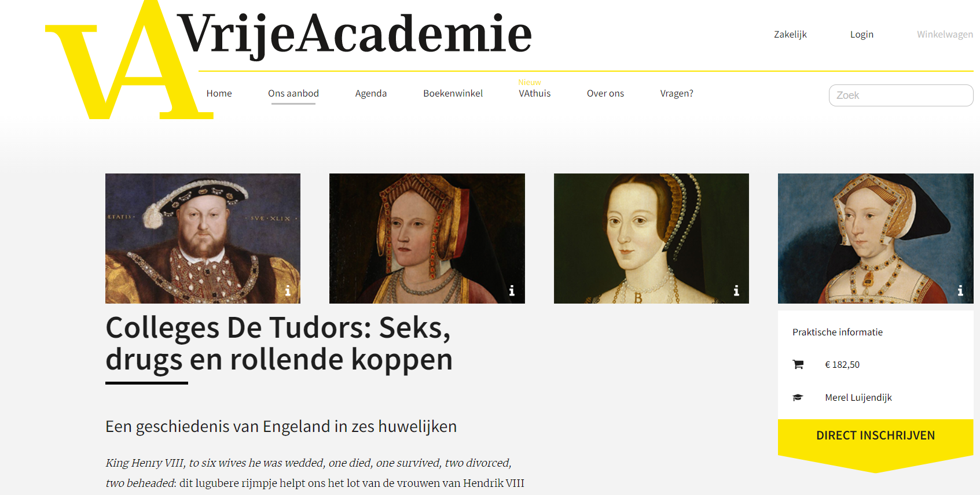Viewport: 980px width, 495px height.
Task: Open the Boekenwinkel page
Action: click(453, 93)
